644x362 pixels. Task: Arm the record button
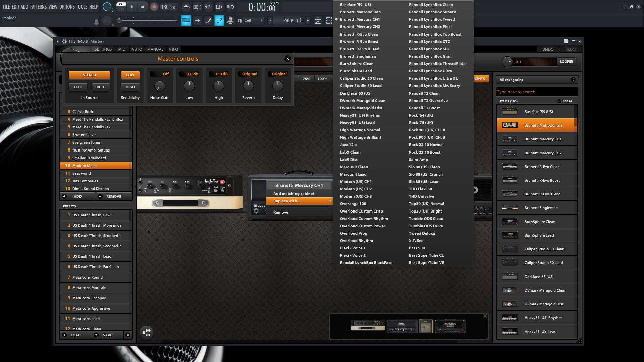point(154,7)
